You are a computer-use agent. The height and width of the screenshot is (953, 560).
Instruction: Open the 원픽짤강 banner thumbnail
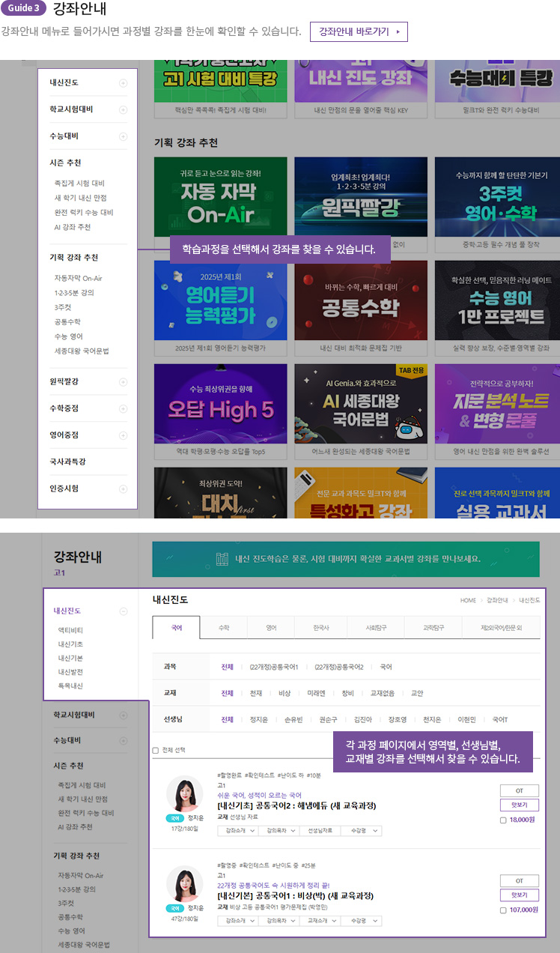(x=361, y=197)
